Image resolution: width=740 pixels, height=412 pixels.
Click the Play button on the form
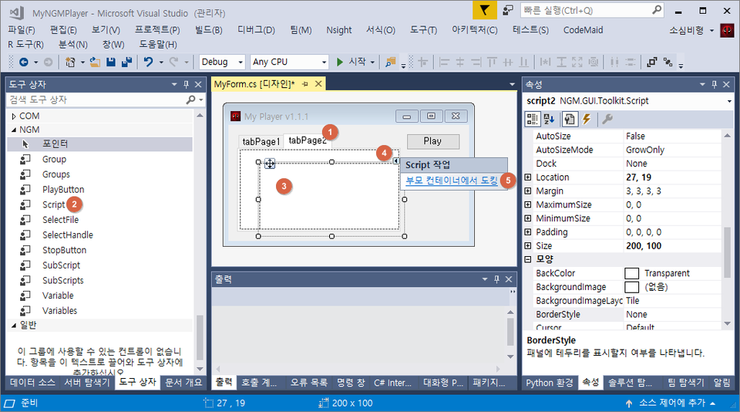(433, 141)
